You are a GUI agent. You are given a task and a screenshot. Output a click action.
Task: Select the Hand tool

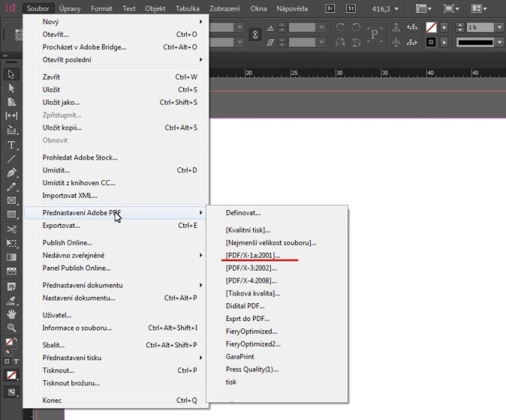point(11,314)
